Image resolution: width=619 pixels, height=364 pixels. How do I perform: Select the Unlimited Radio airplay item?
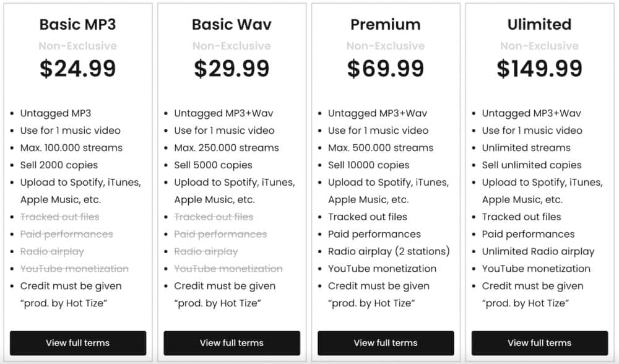coord(538,251)
